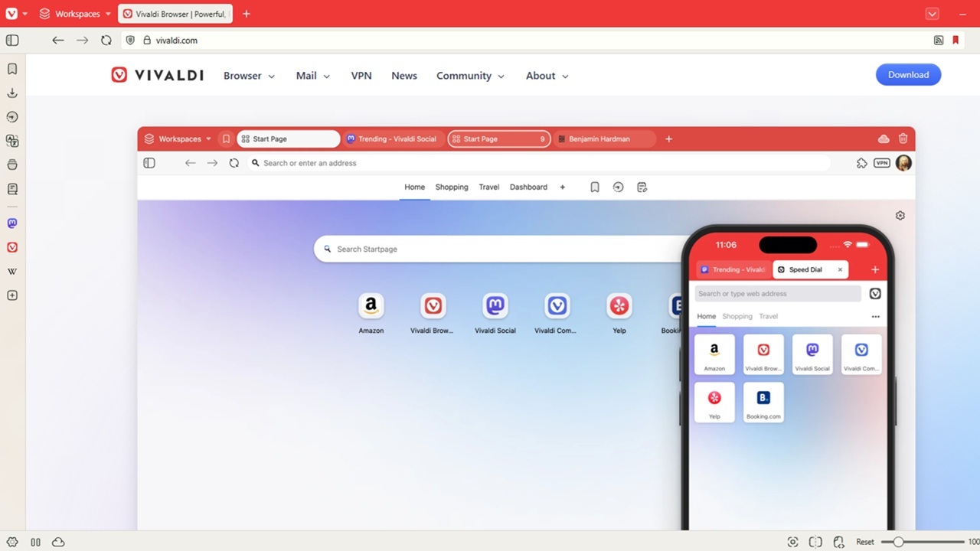Image resolution: width=980 pixels, height=551 pixels.
Task: Open the Reading List panel
Action: (11, 189)
